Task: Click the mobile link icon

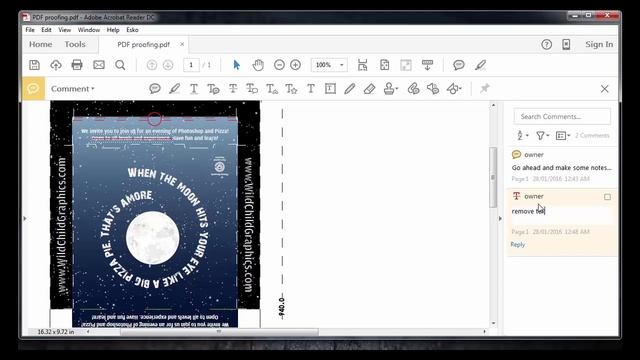Action: (x=566, y=44)
